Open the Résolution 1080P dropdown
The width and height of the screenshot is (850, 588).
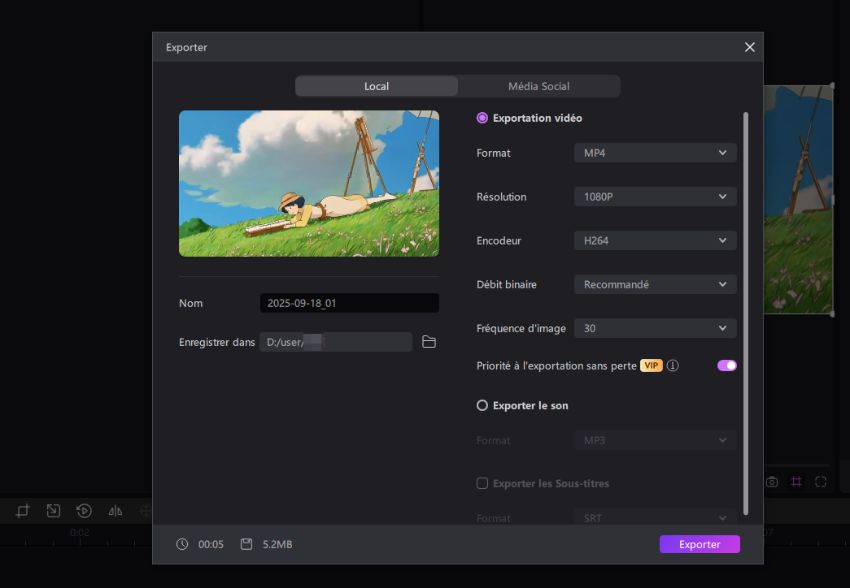(x=655, y=197)
